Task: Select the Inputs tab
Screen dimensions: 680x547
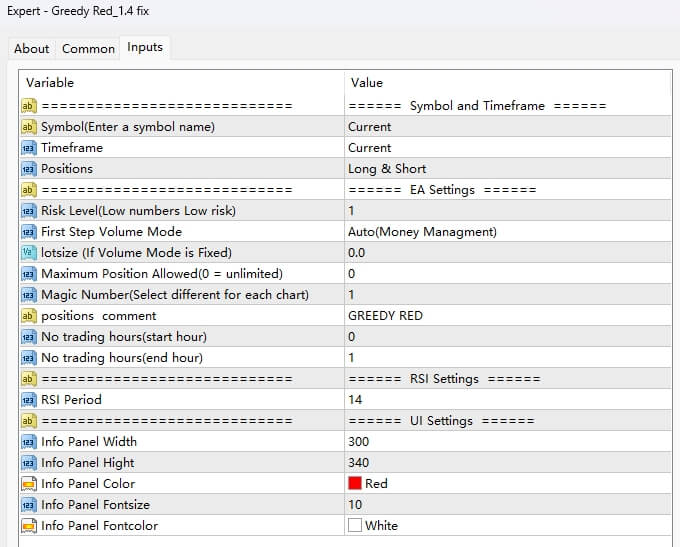Action: click(145, 47)
